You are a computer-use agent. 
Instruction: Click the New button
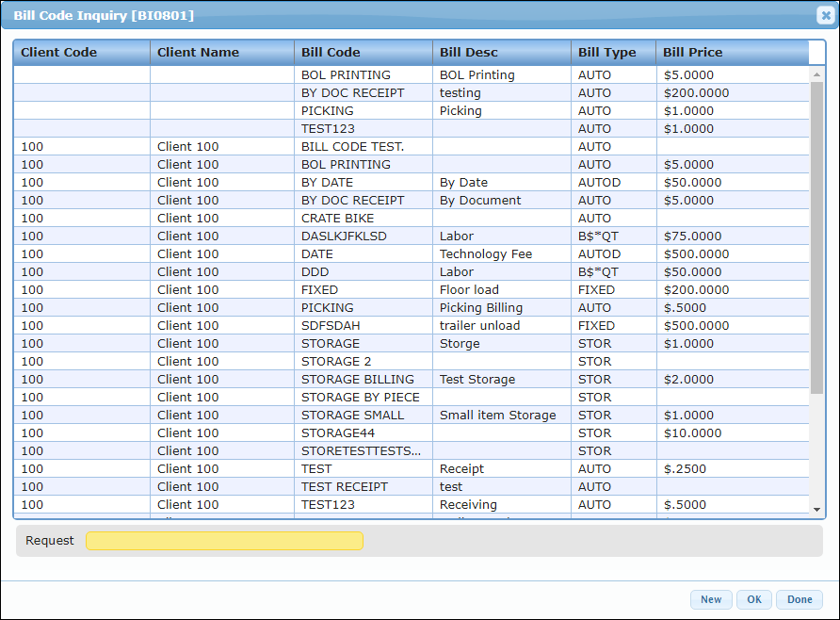coord(711,599)
